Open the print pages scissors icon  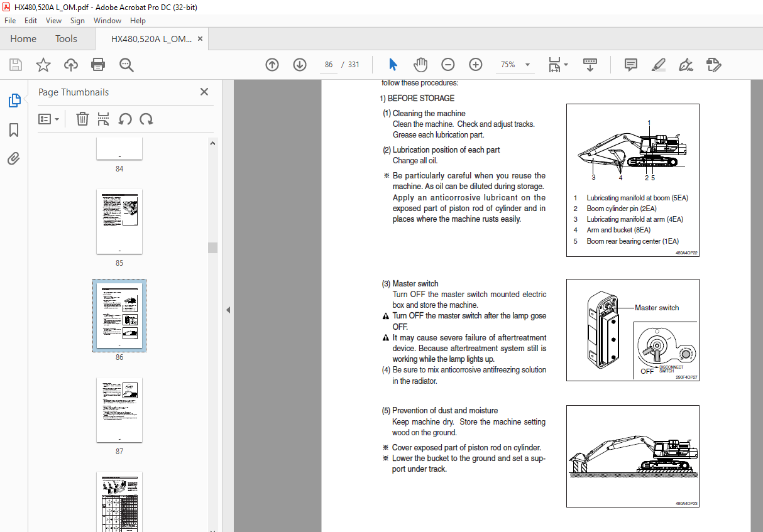pos(104,119)
